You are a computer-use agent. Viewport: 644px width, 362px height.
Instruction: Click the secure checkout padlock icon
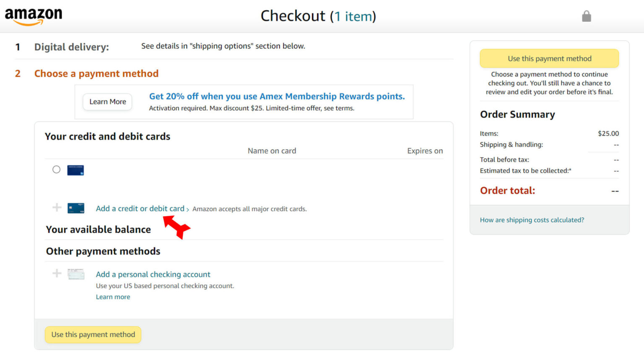point(586,16)
